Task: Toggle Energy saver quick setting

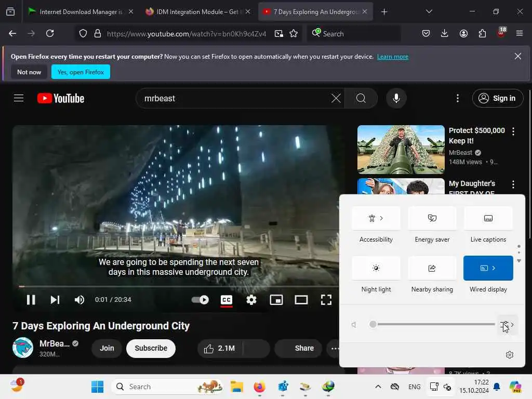Action: point(432,218)
